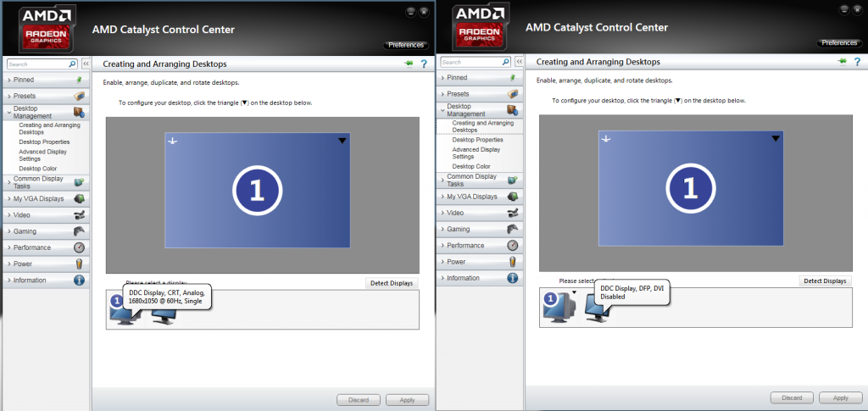Screen dimensions: 868x411
Task: Open desktop 1 triangle menu in right window
Action: 776,139
